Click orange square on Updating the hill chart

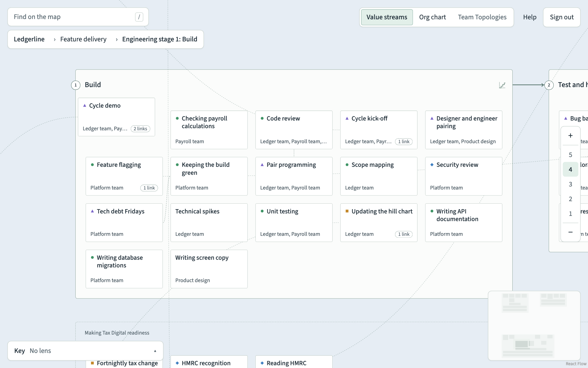pos(347,211)
